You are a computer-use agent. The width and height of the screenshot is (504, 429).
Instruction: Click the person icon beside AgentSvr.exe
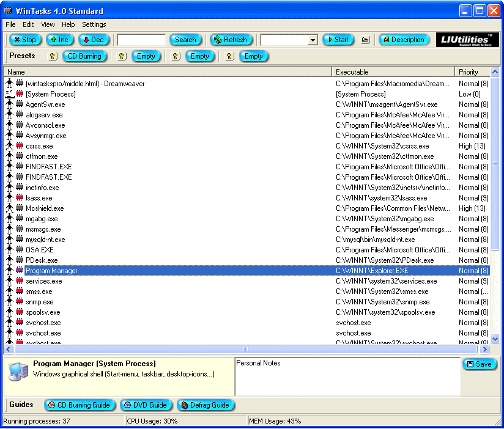10,105
